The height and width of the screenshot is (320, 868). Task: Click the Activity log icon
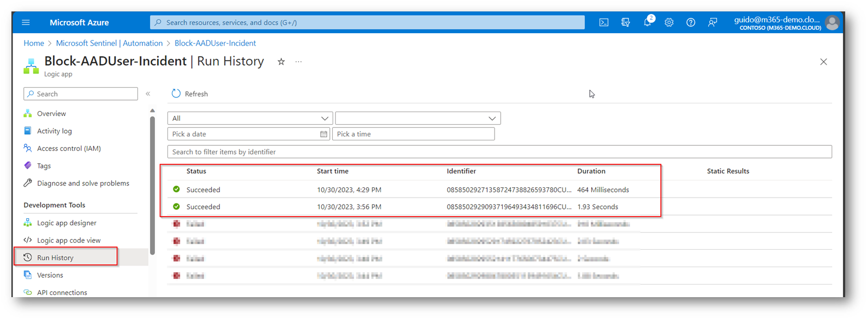tap(28, 131)
